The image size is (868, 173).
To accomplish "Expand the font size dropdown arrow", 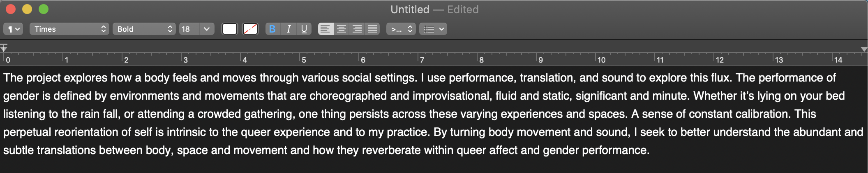I will [x=207, y=29].
